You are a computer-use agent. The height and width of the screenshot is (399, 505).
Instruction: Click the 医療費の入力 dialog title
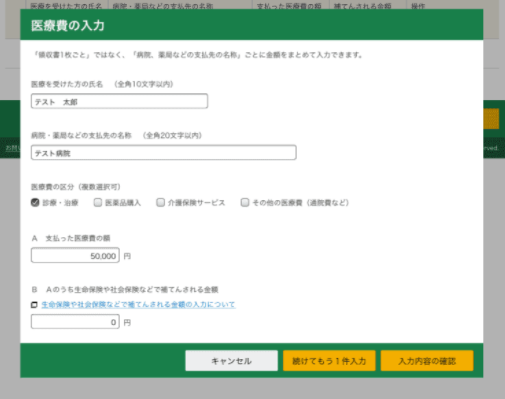click(x=68, y=25)
